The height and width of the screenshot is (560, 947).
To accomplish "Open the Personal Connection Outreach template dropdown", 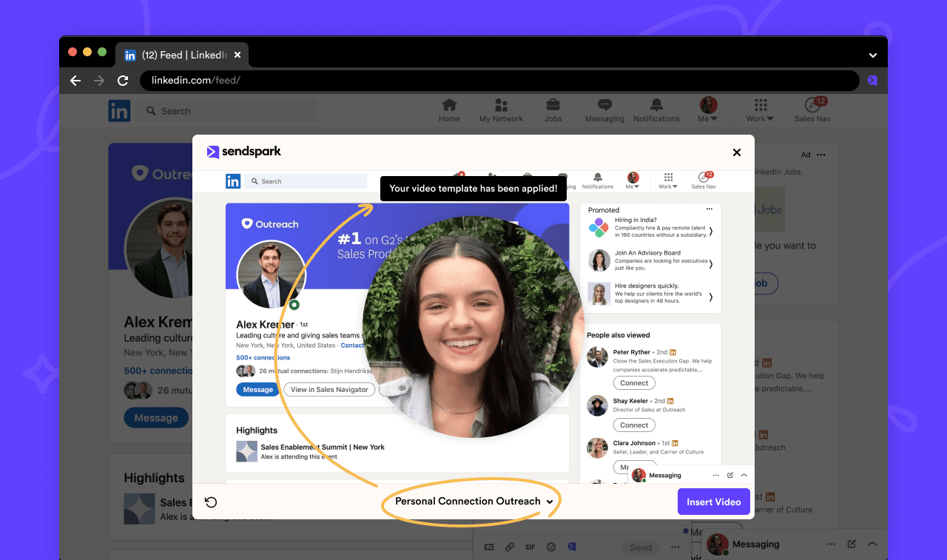I will (x=474, y=501).
